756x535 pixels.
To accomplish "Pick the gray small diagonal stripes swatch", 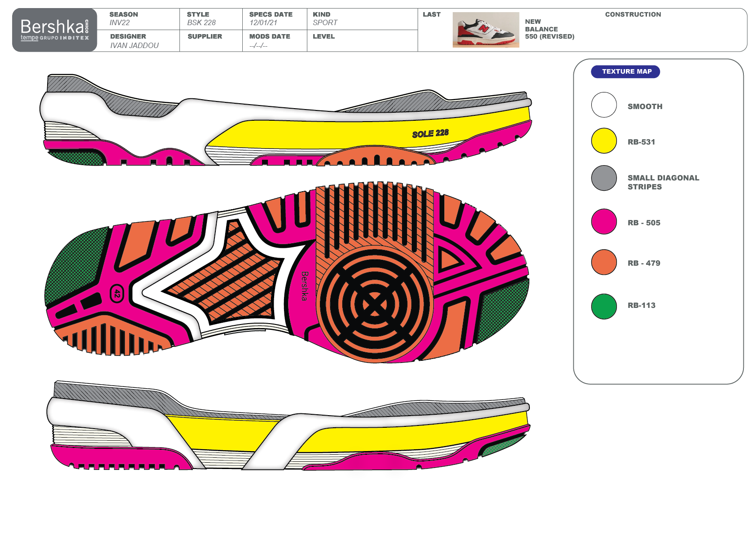I will click(x=604, y=178).
